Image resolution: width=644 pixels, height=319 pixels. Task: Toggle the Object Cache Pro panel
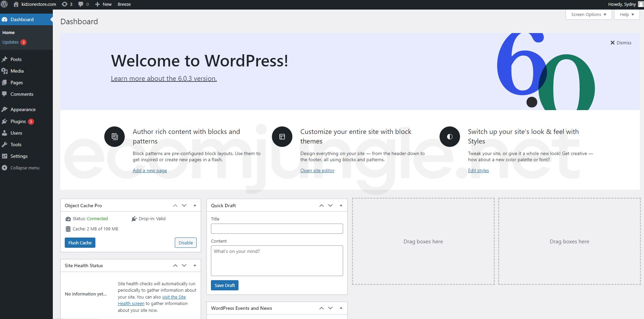(x=195, y=206)
